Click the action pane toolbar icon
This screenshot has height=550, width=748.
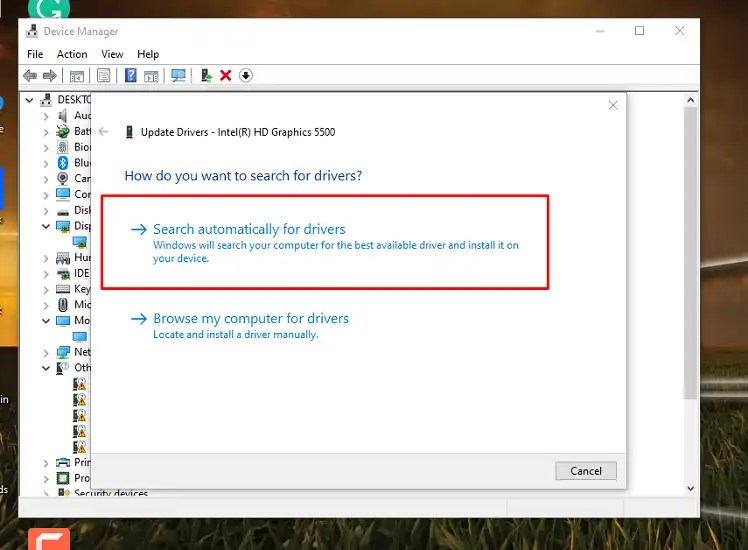tap(151, 75)
